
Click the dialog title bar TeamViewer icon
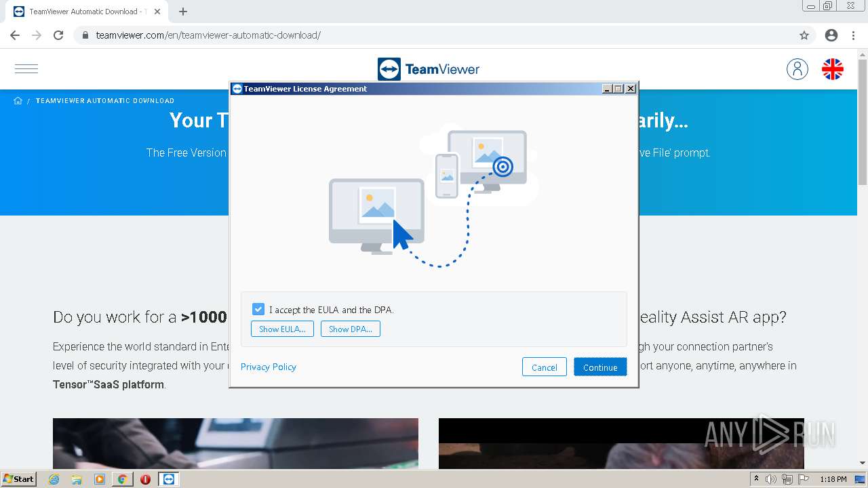[x=237, y=89]
